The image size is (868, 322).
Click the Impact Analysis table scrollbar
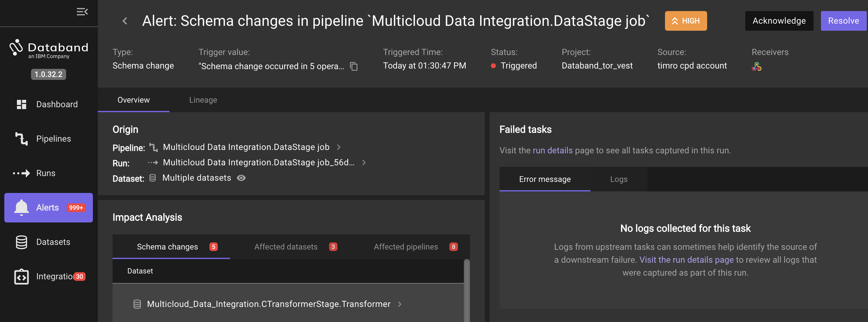[x=467, y=290]
